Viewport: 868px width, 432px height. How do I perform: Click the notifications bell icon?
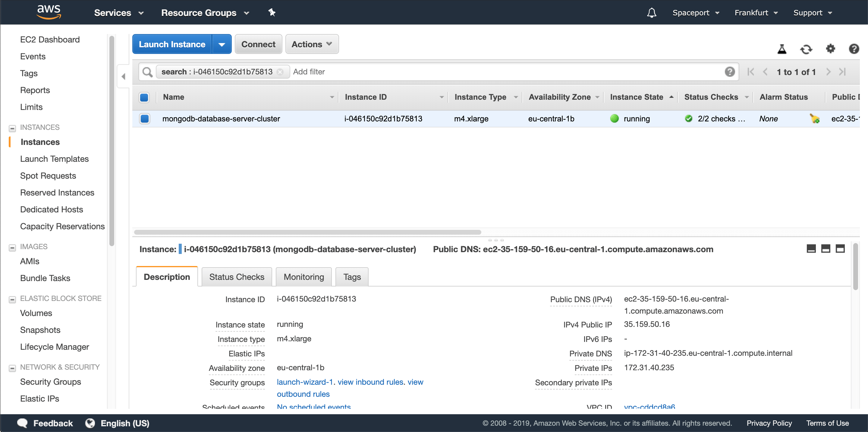tap(651, 13)
